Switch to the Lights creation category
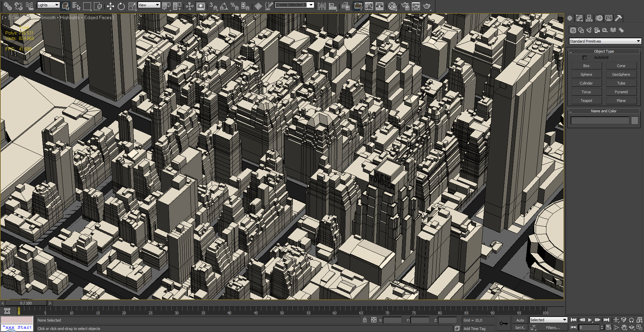The width and height of the screenshot is (644, 332). pos(589,30)
